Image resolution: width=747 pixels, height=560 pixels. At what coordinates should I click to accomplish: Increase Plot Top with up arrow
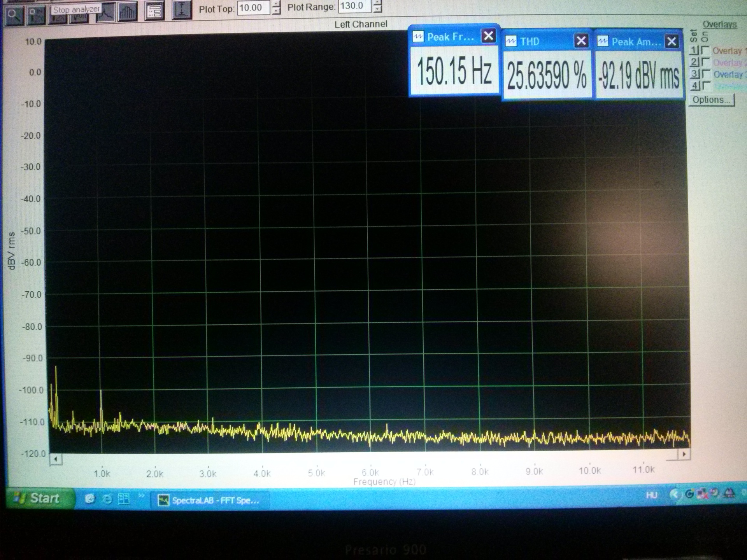coord(276,4)
